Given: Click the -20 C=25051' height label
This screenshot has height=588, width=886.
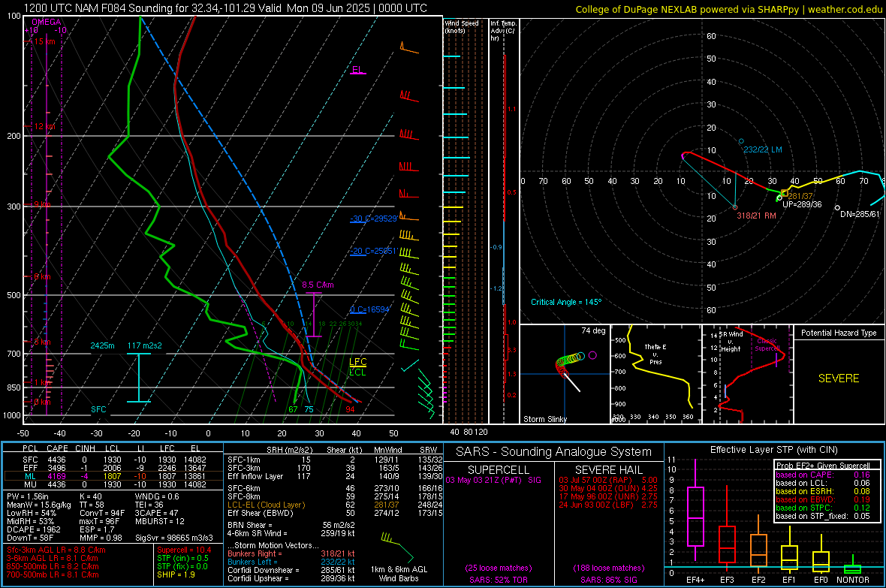Looking at the screenshot, I should click(373, 251).
